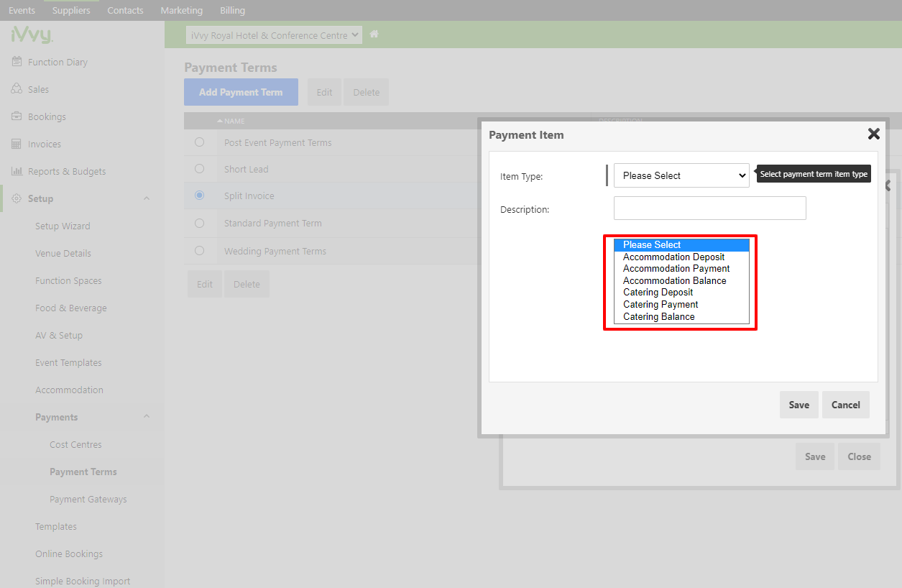Open Accommodation in sidebar
This screenshot has width=902, height=588.
pyautogui.click(x=69, y=390)
